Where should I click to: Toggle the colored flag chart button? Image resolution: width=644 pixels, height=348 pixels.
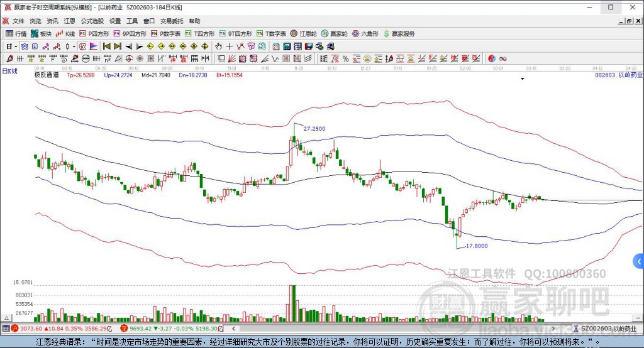[x=93, y=46]
